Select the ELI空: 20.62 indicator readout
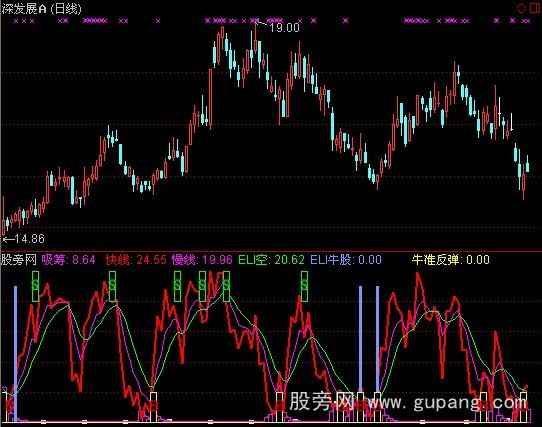The image size is (542, 427). pos(271,260)
